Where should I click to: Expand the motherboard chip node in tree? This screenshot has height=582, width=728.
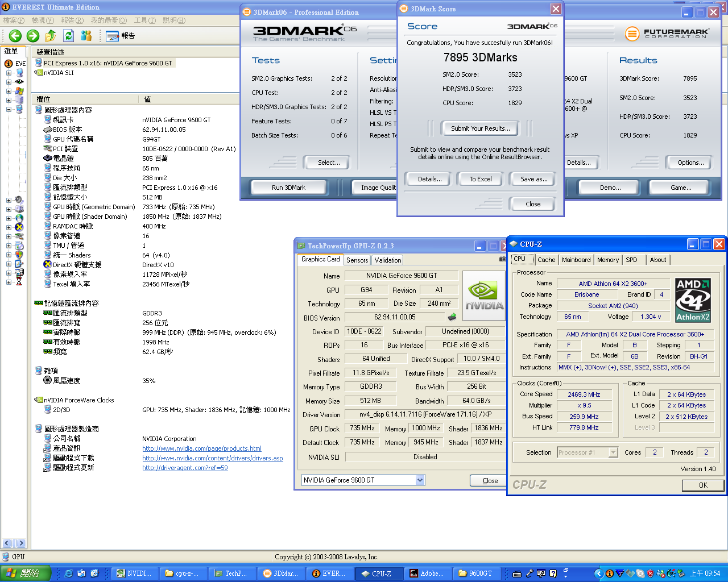[x=9, y=82]
